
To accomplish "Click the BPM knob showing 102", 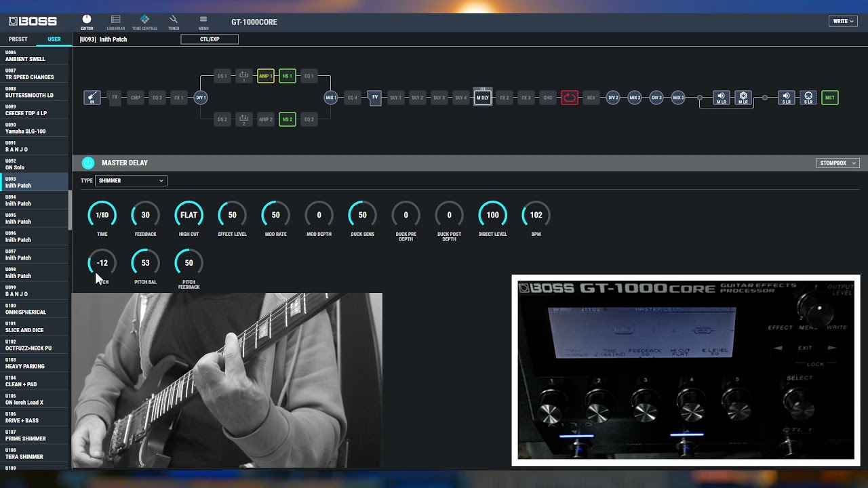I will click(536, 215).
